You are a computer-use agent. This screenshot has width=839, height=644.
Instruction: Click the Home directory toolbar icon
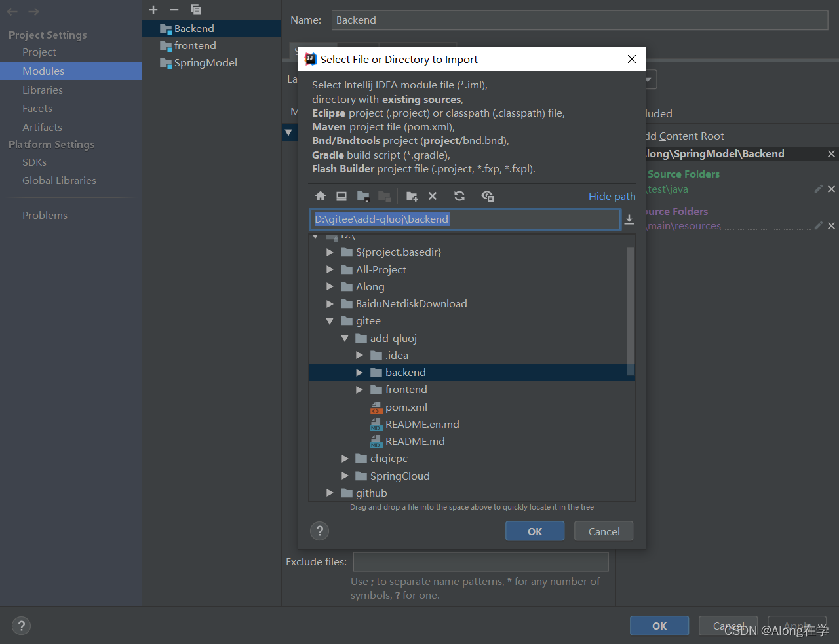(321, 196)
